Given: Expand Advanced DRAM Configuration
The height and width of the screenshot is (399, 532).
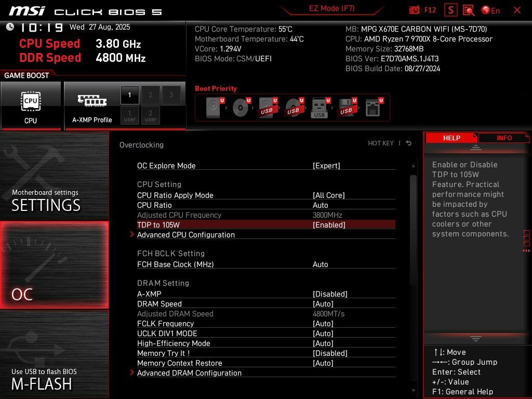Looking at the screenshot, I should point(189,373).
